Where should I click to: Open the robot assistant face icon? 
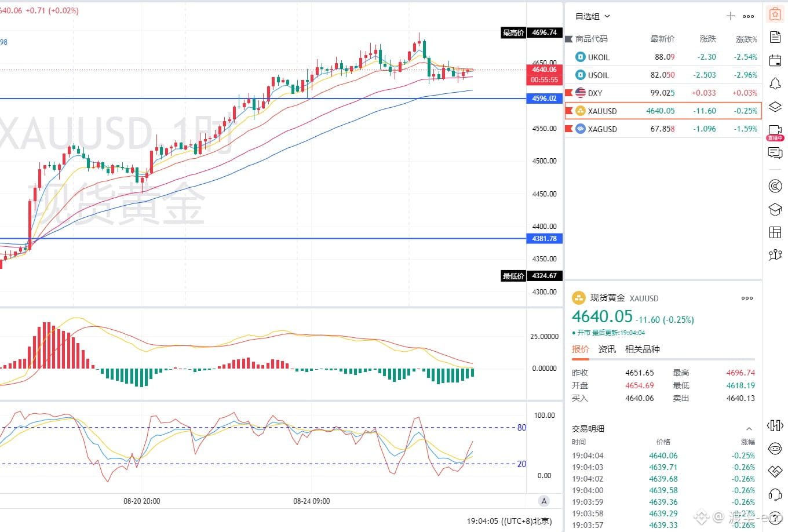click(775, 449)
